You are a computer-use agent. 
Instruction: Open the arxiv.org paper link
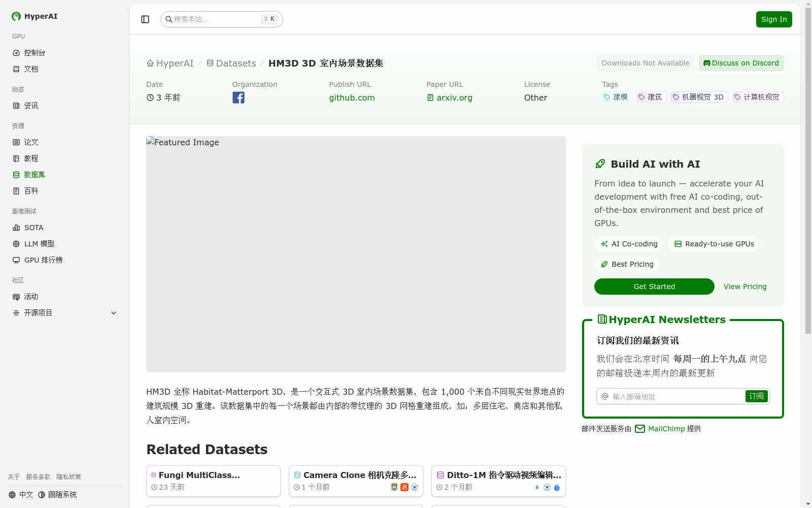click(x=454, y=98)
